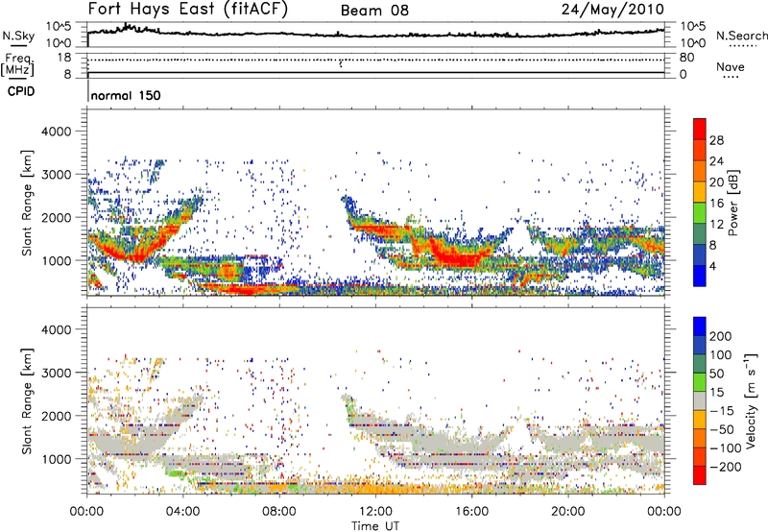Click the '10^0' tick beside N.Search
The height and width of the screenshot is (532, 768).
point(693,43)
